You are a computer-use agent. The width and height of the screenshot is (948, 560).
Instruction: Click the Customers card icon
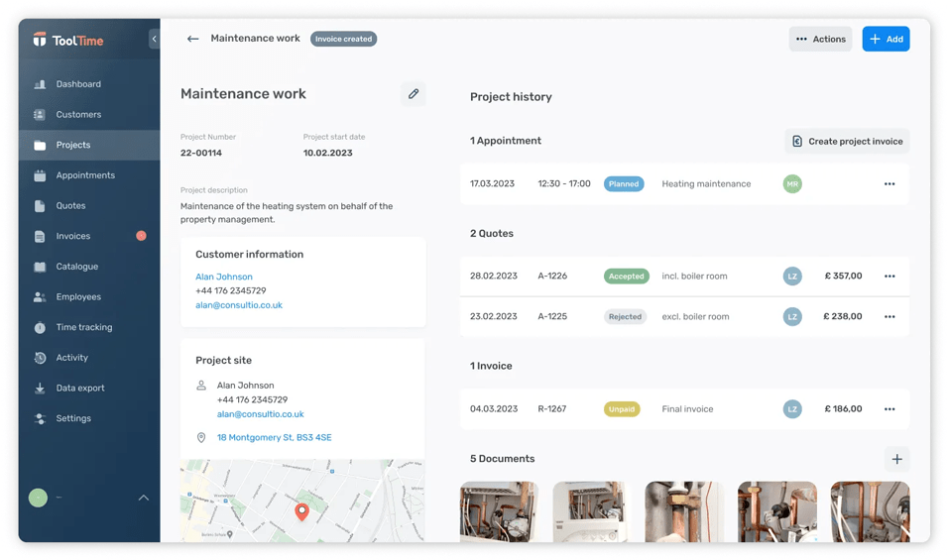pyautogui.click(x=40, y=114)
